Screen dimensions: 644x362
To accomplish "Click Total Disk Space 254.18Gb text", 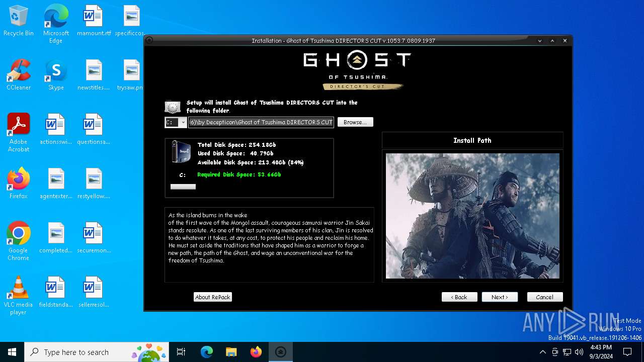I will (236, 145).
